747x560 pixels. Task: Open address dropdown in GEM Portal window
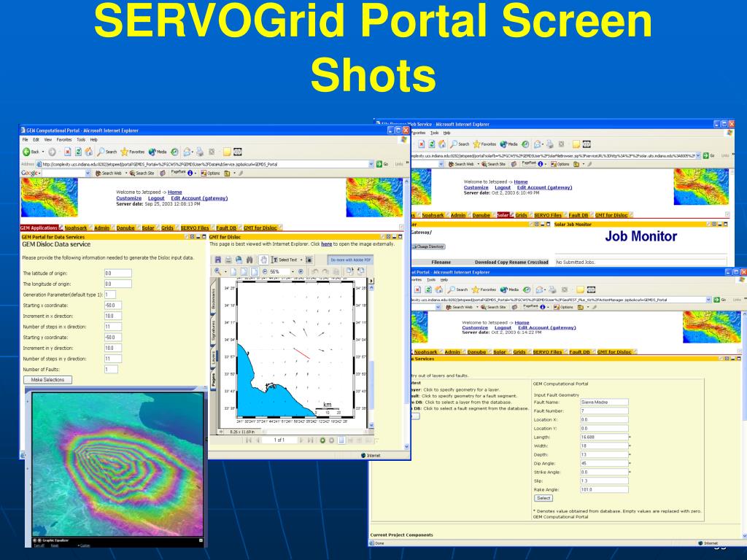pos(371,164)
